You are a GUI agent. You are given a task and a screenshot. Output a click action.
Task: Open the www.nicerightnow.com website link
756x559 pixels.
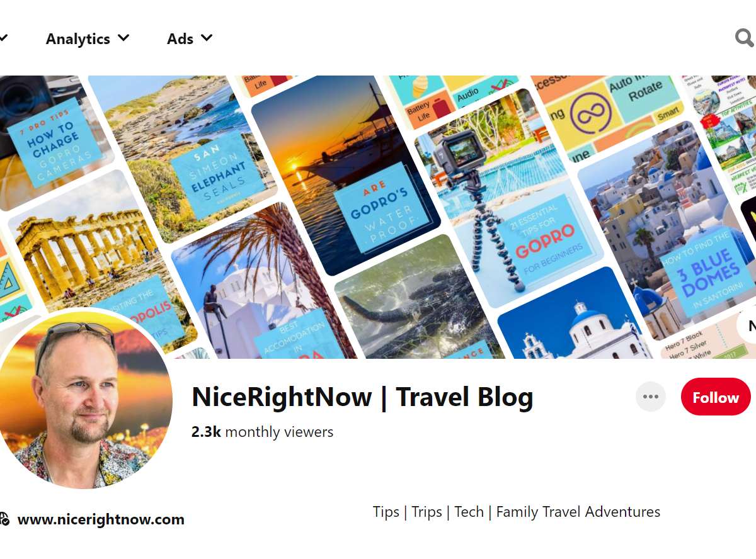pos(101,520)
